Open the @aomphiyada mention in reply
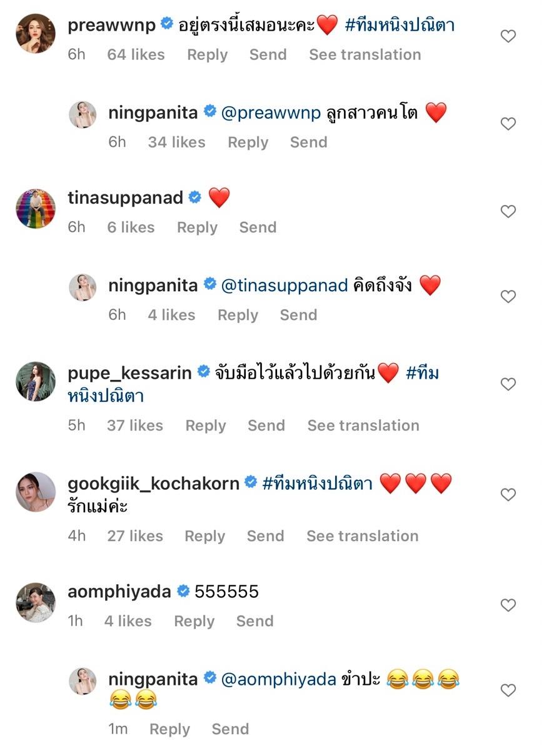The width and height of the screenshot is (544, 756). [x=279, y=679]
